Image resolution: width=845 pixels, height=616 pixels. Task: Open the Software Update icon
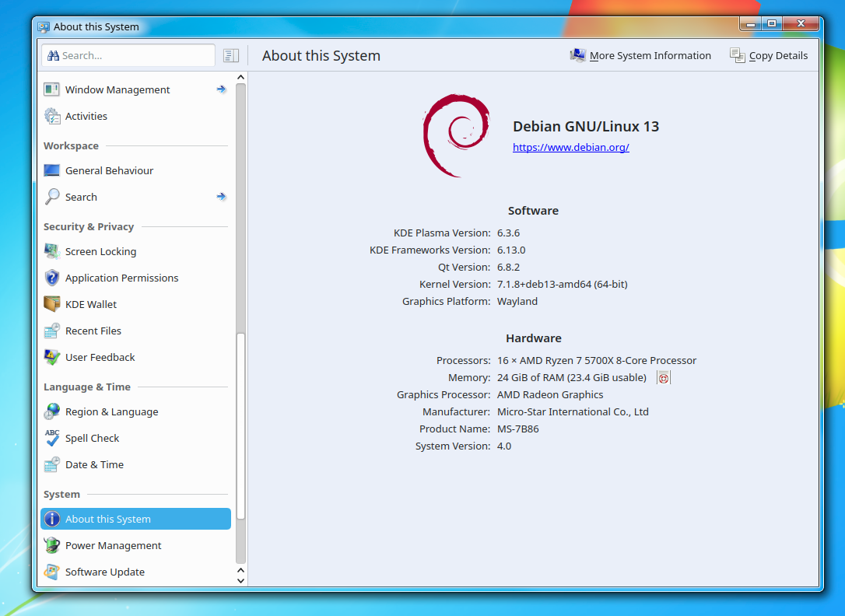[x=51, y=572]
